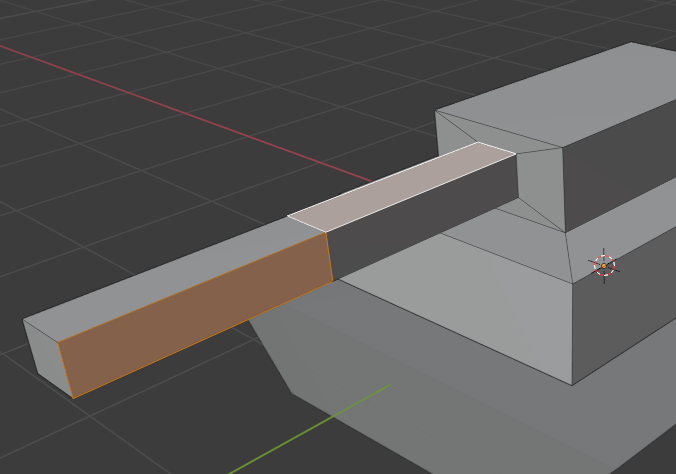This screenshot has width=676, height=474.
Task: Select the orange highlighted side face of the beam
Action: [196, 315]
